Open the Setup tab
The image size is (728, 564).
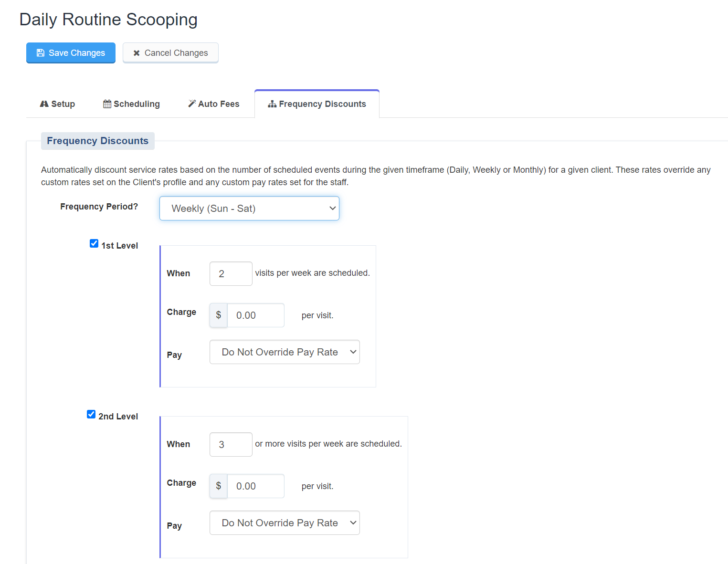[57, 104]
